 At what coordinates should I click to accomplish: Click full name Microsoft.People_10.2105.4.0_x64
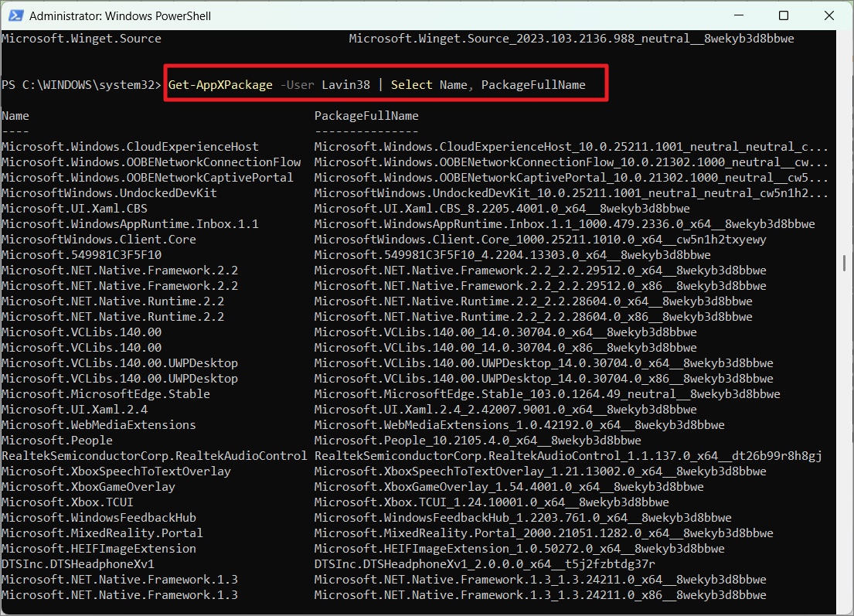click(x=478, y=440)
